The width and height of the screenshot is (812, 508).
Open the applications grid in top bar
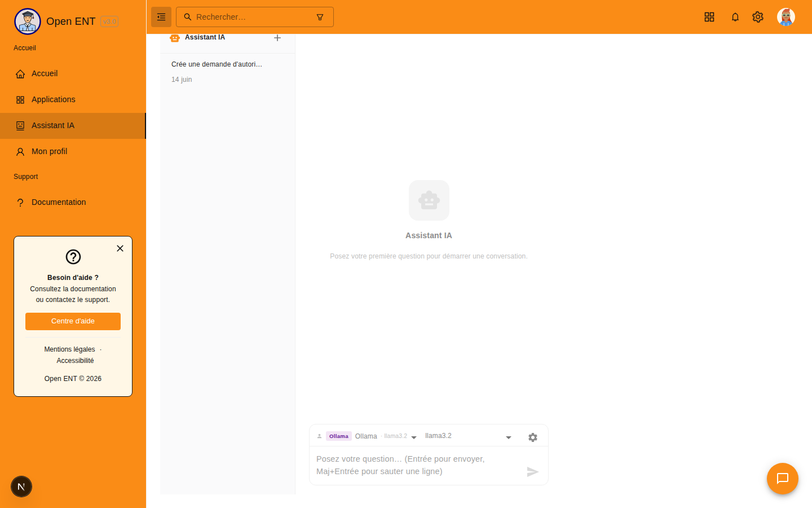(709, 17)
